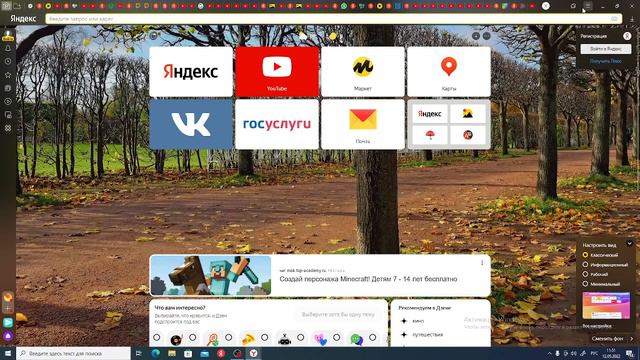Screen dimensions: 640x360
Task: Click the Войти в Яндекс button
Action: coord(606,49)
